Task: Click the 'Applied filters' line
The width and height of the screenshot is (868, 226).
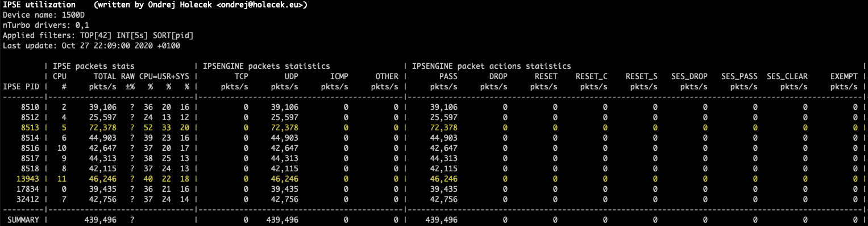Action: pyautogui.click(x=98, y=35)
